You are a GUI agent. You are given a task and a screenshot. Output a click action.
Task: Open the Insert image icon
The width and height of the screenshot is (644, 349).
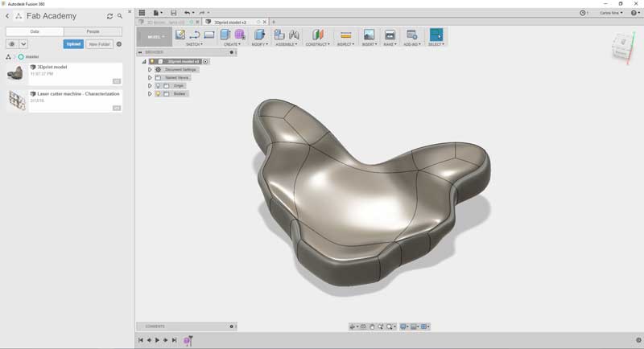tap(369, 35)
